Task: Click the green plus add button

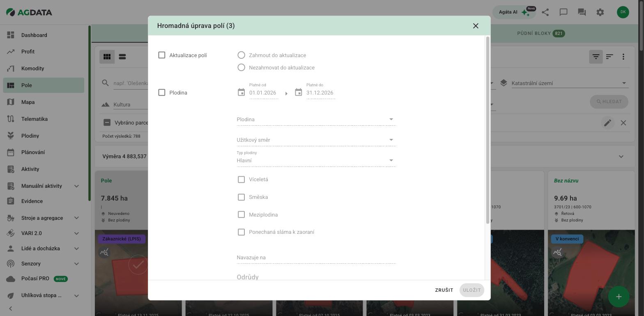Action: tap(619, 297)
